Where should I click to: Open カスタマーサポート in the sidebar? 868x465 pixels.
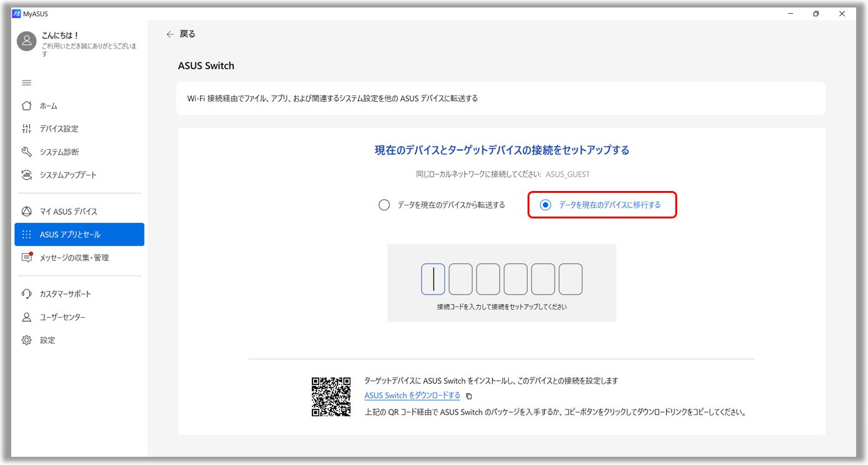point(79,294)
